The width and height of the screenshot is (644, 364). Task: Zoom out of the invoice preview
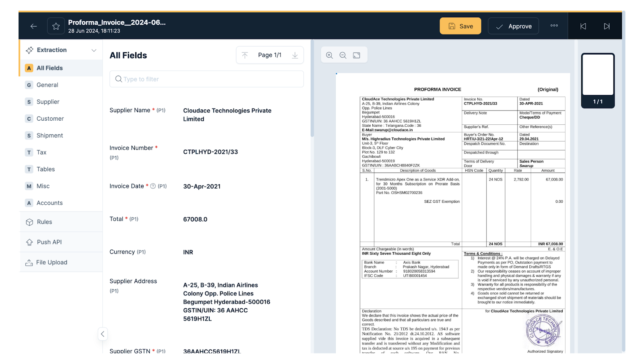[343, 55]
